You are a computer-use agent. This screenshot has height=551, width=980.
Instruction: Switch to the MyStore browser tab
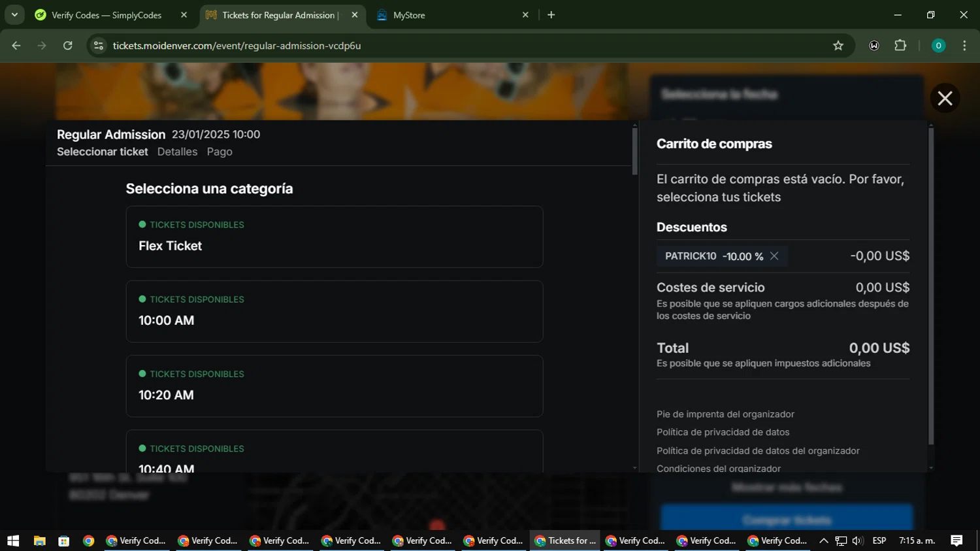[451, 15]
